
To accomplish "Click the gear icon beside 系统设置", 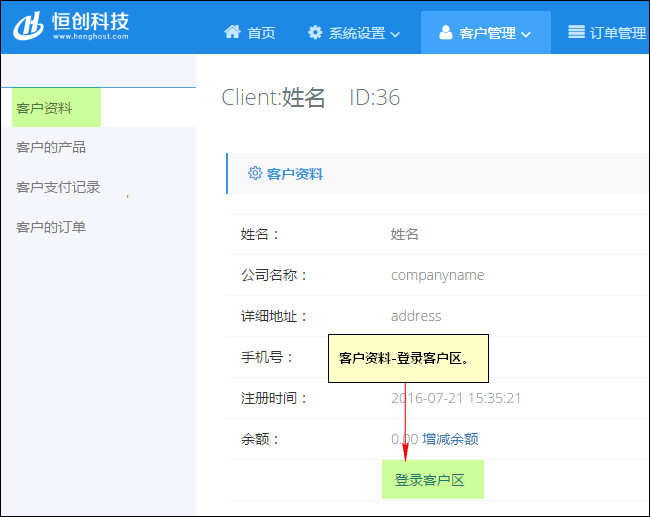I will coord(315,33).
